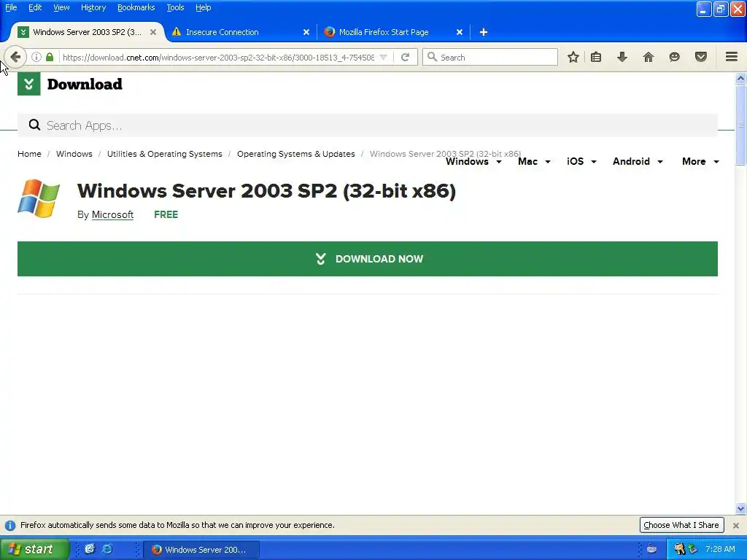Click the Choose What I Share button
747x560 pixels.
681,525
